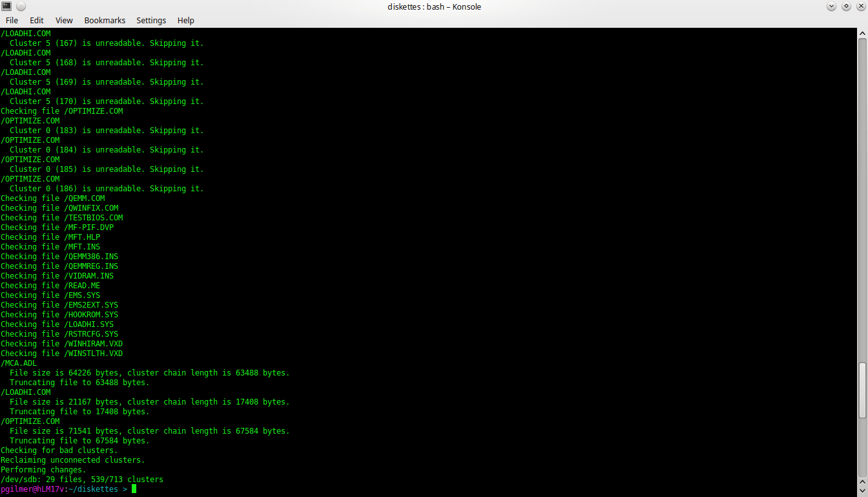
Task: Click 'Cluster 0 (184) is unreadable' line
Action: coord(107,150)
